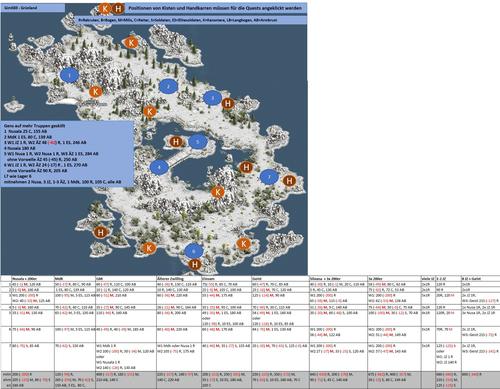Click the 'L7 wie Lager 6' line

tap(18, 176)
